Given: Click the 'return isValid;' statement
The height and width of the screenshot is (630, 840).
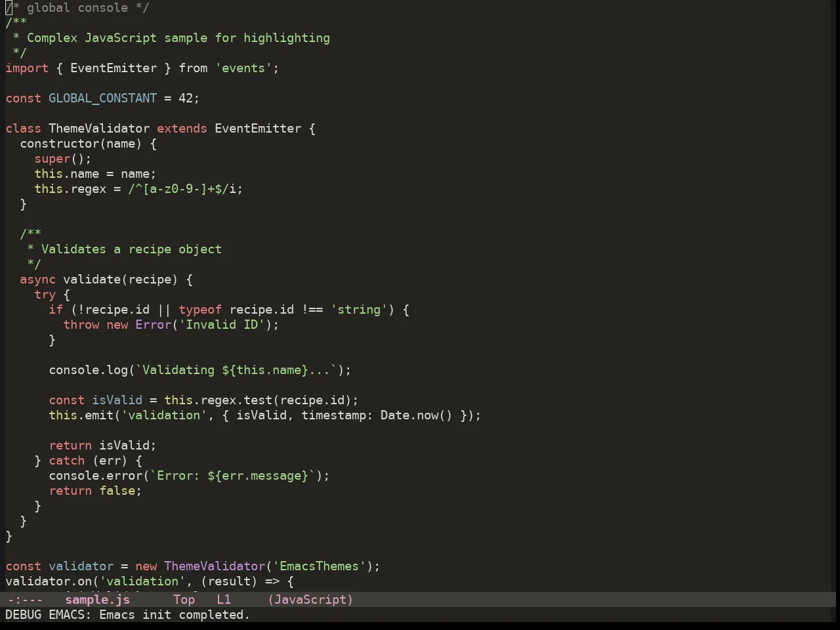Looking at the screenshot, I should click(x=102, y=446).
